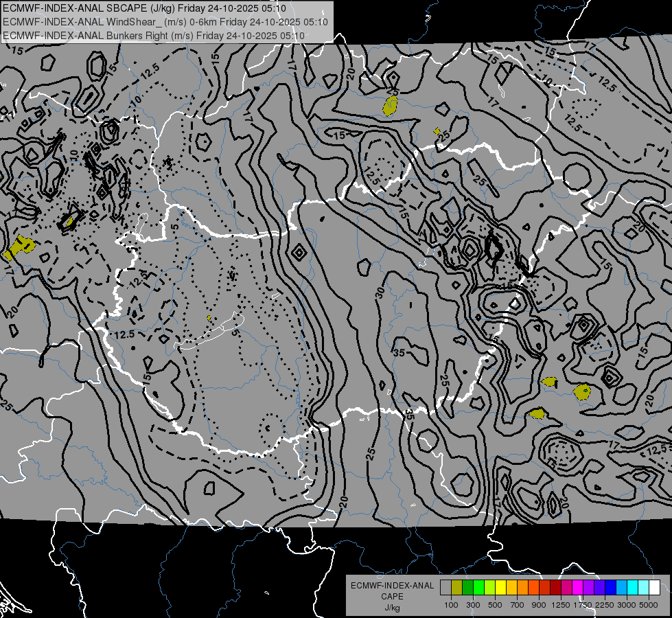This screenshot has height=618, width=672.
Task: Click the 1250 value on the legend scale
Action: 561,605
